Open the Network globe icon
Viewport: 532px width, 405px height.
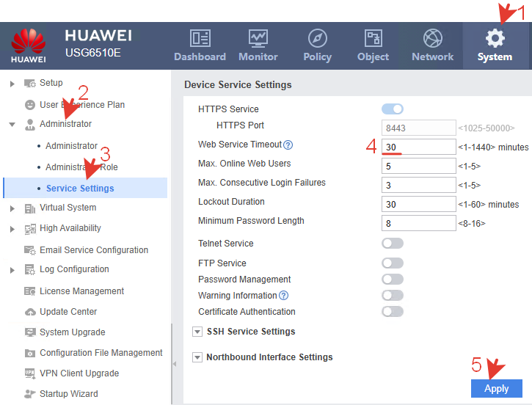432,38
